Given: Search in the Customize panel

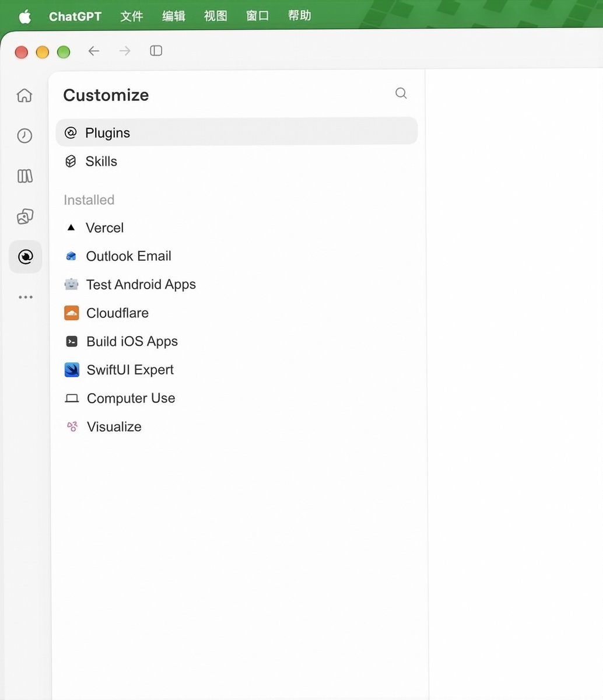Looking at the screenshot, I should 401,93.
